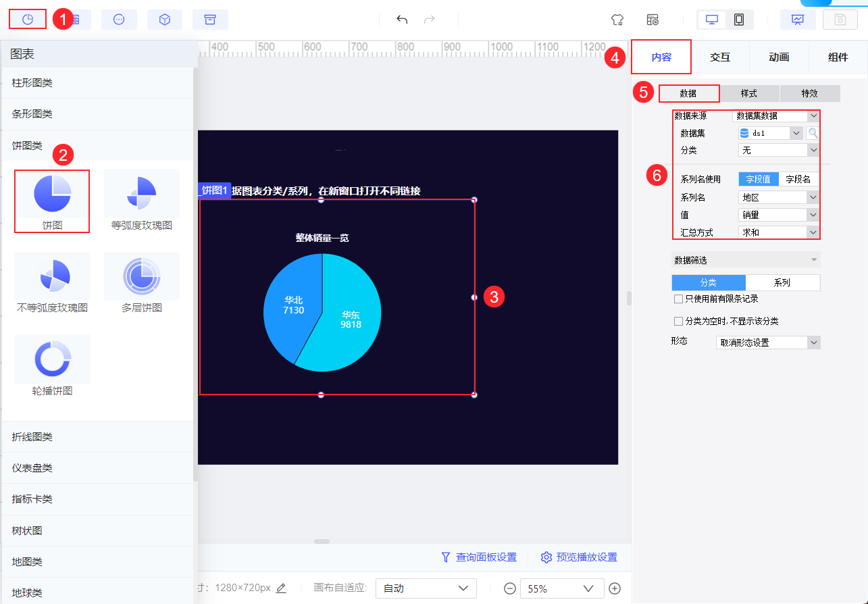
Task: Open the 样式 sub-tab
Action: click(x=749, y=93)
